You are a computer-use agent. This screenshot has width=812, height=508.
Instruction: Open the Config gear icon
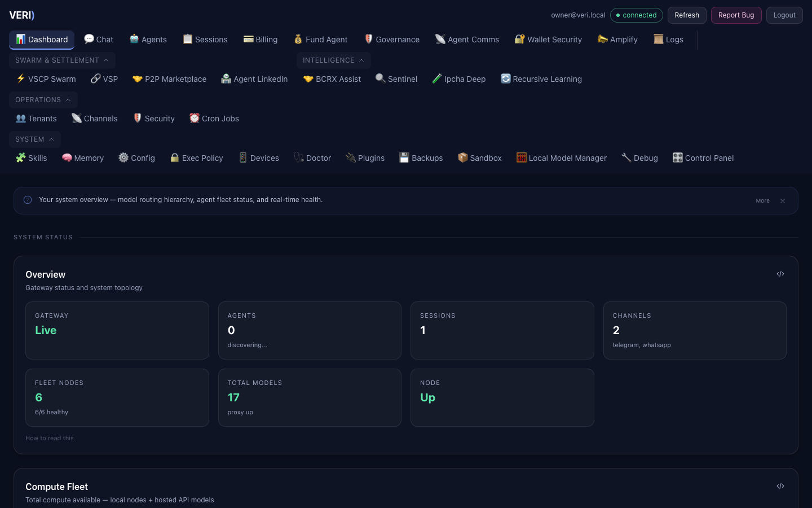[123, 158]
